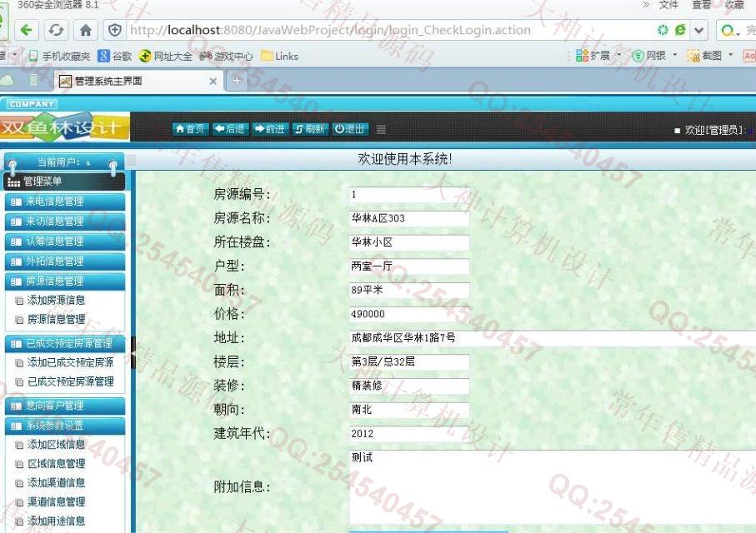Open 添加渠道信息 page
Viewport: 756px width, 533px height.
tap(56, 483)
